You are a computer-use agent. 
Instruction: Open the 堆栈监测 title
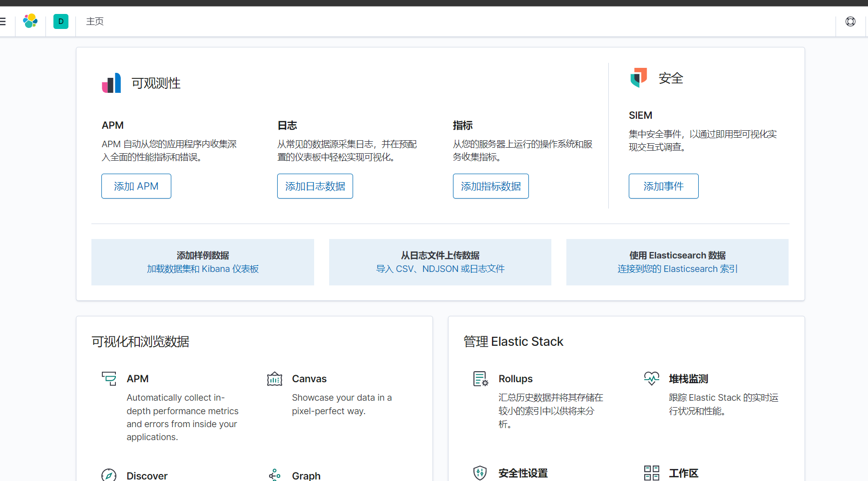coord(689,379)
